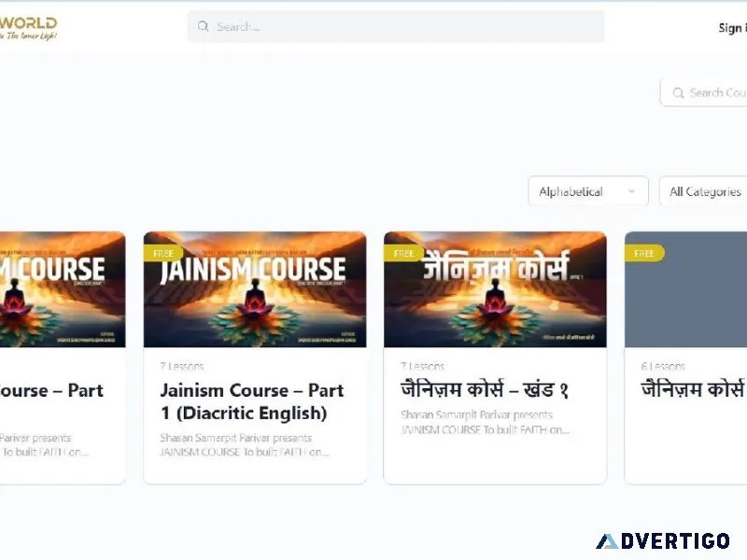
Task: Click FREE badge on the grey placeholder card
Action: (x=644, y=253)
